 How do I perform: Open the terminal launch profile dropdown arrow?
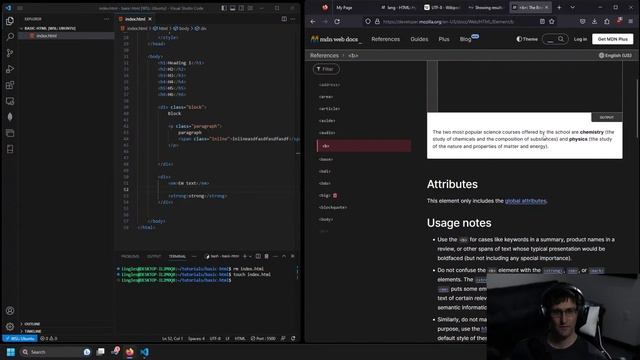(250, 256)
